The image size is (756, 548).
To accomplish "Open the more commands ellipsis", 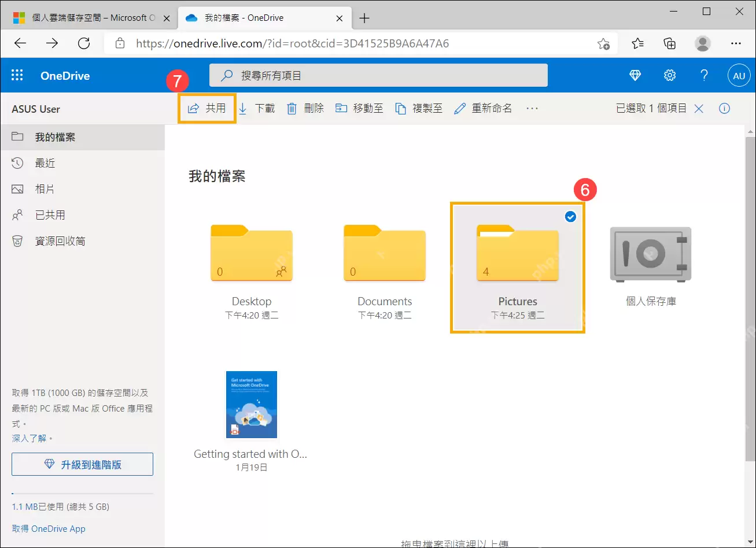I will pyautogui.click(x=532, y=108).
